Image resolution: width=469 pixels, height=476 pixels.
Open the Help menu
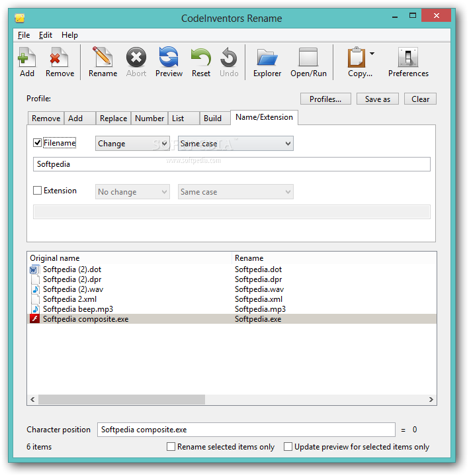click(x=69, y=35)
